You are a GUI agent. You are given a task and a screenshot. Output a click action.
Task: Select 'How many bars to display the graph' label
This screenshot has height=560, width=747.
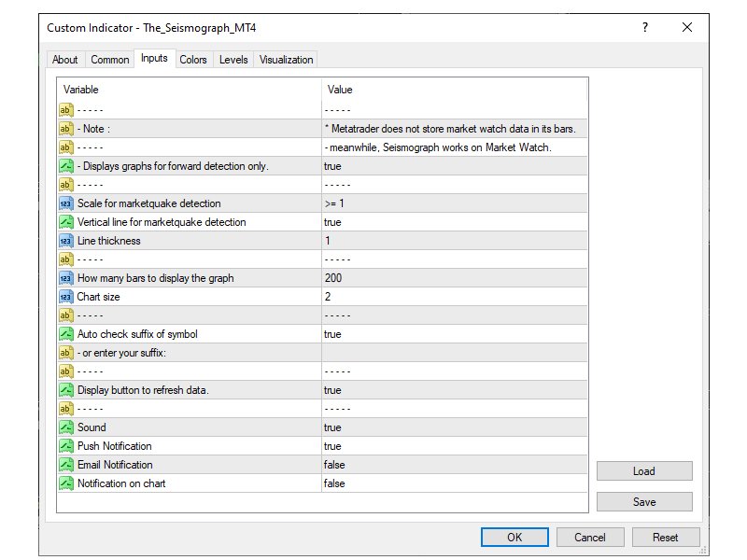156,278
